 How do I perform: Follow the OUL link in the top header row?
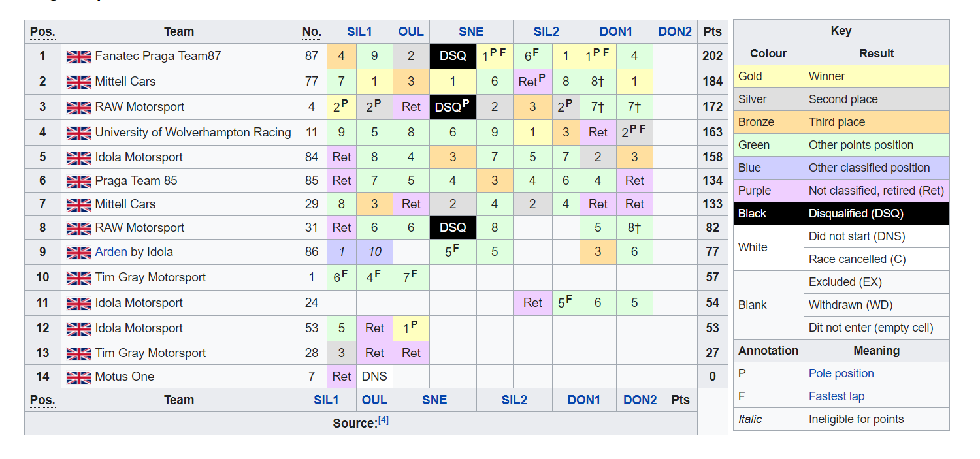[411, 32]
